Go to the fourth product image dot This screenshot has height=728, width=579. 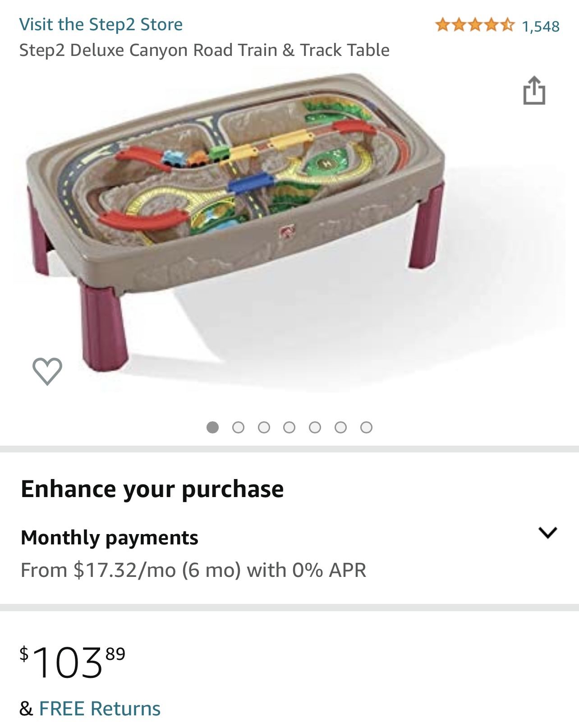pyautogui.click(x=289, y=427)
